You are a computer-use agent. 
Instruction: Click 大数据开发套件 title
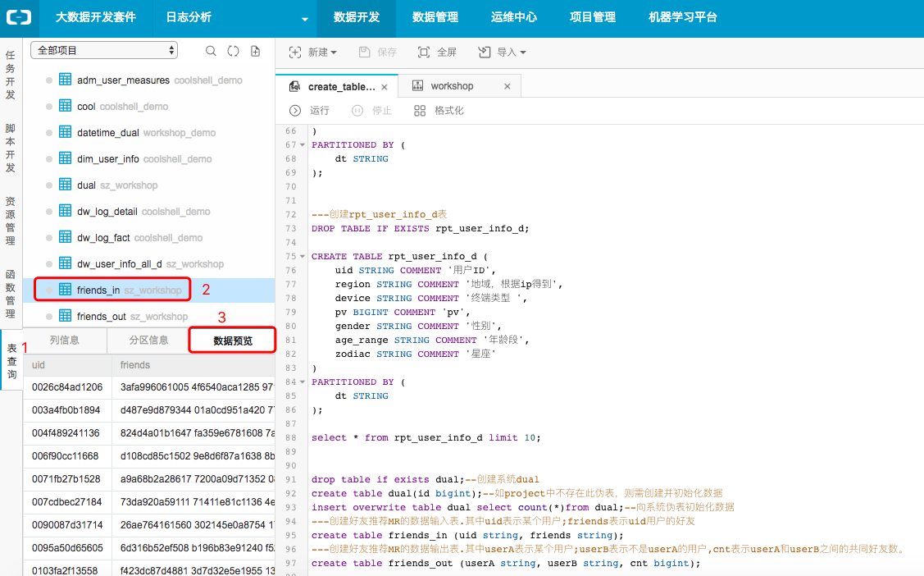[x=96, y=18]
